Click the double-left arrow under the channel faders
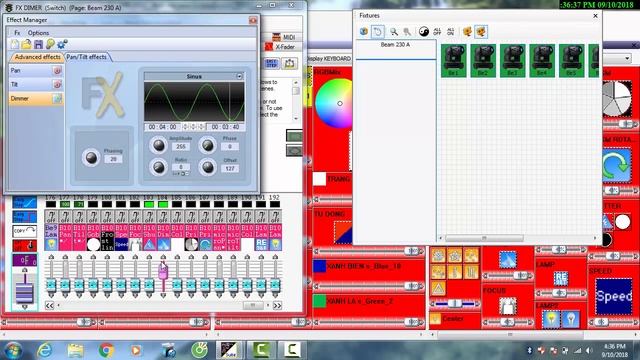Viewport: 640px width, 360px height. click(49, 305)
